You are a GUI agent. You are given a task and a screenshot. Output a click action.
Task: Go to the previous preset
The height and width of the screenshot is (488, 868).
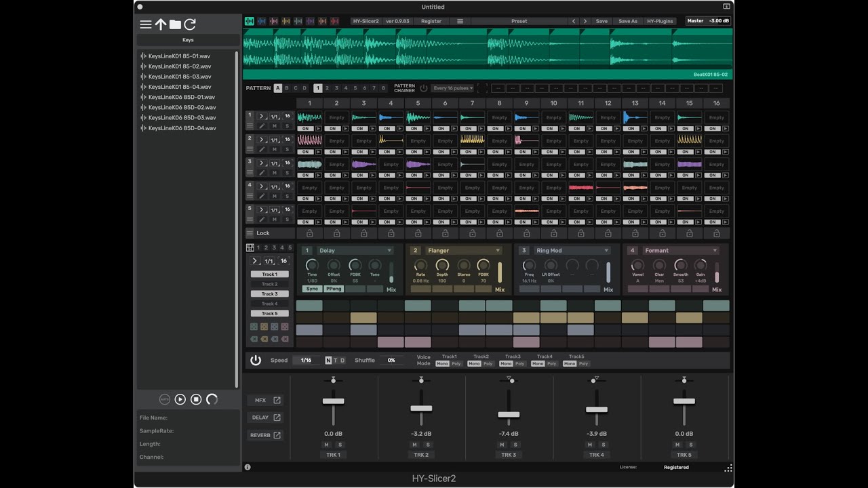[574, 21]
